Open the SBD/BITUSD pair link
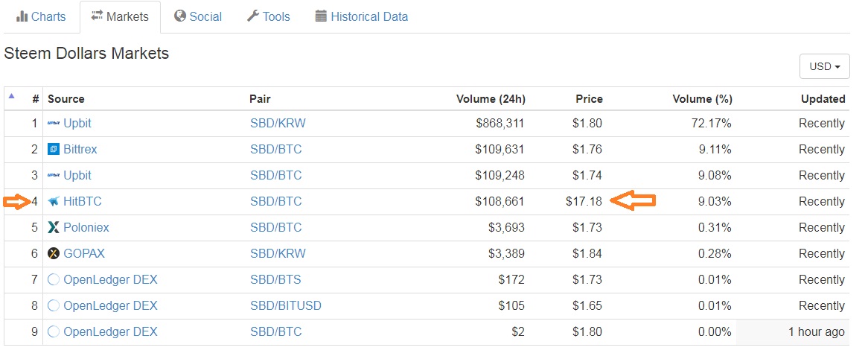This screenshot has height=359, width=868. [286, 305]
